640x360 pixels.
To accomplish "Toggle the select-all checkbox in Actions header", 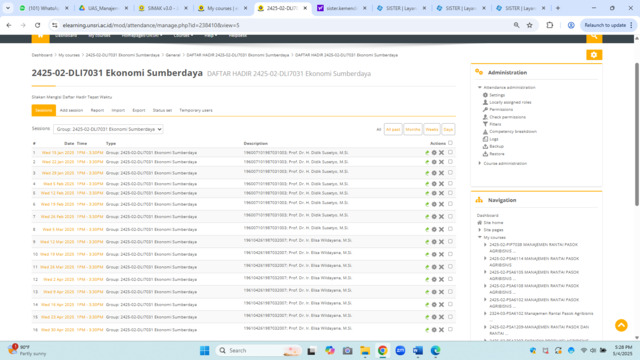I will point(450,143).
